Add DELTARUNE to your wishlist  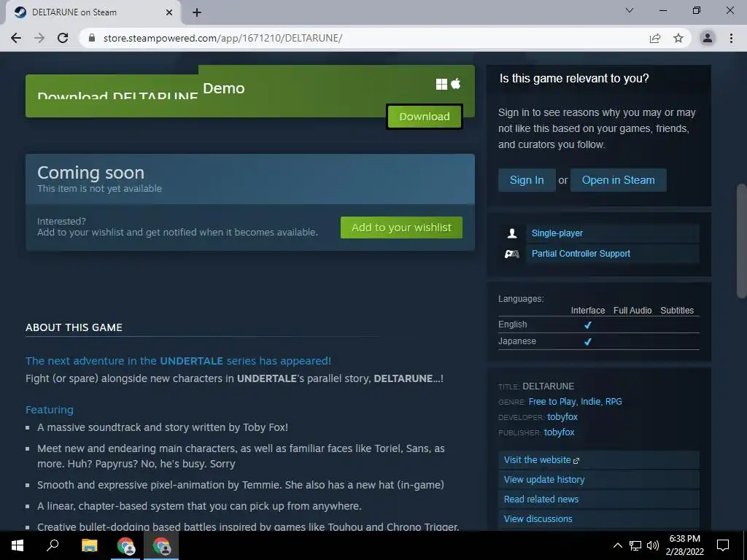(x=401, y=227)
